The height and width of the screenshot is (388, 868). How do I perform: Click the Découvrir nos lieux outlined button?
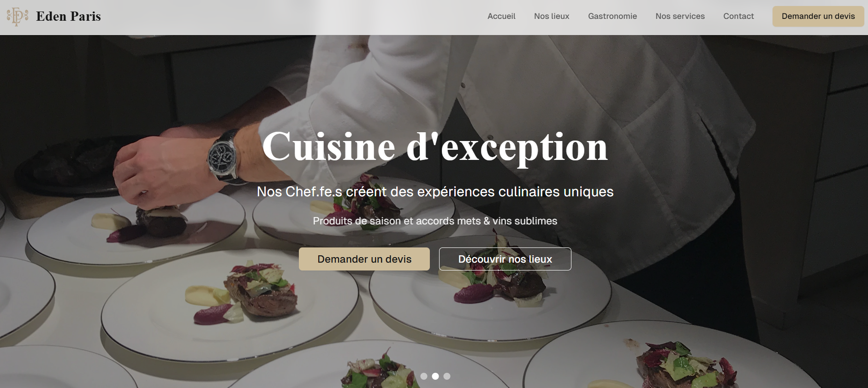(x=505, y=259)
